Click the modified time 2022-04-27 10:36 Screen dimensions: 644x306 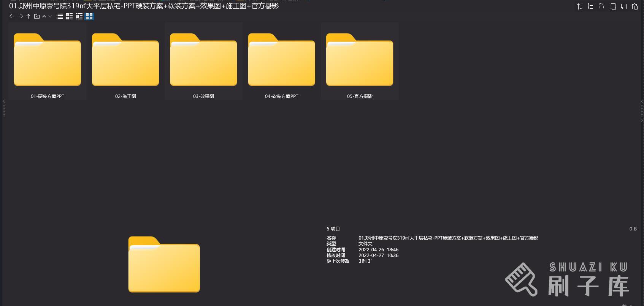378,256
